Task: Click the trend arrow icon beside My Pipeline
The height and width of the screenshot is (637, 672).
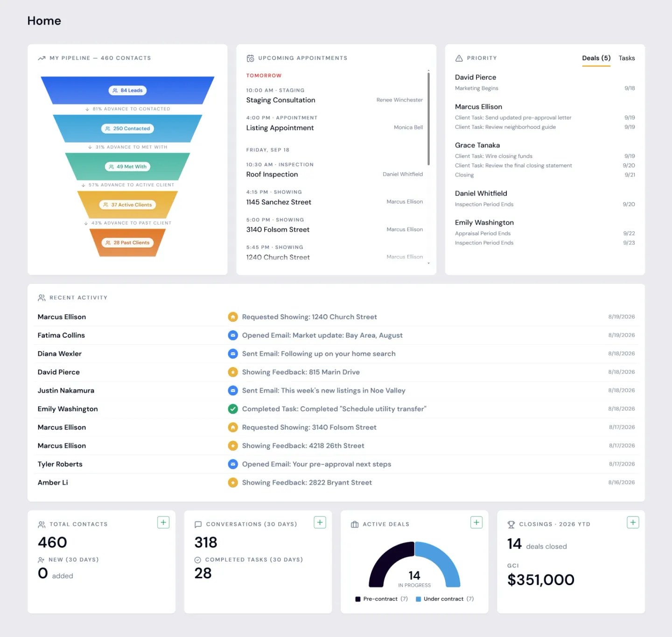Action: click(x=42, y=58)
